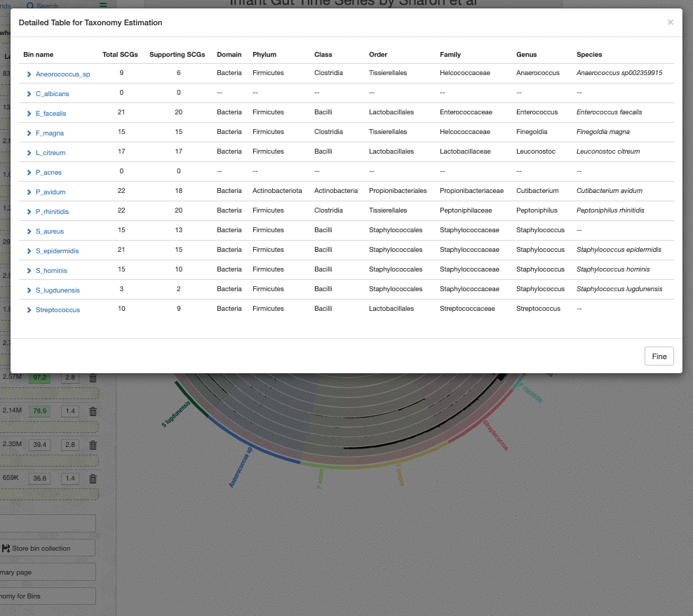Open the S_lugdunensis bin link
Image resolution: width=693 pixels, height=616 pixels.
click(58, 290)
